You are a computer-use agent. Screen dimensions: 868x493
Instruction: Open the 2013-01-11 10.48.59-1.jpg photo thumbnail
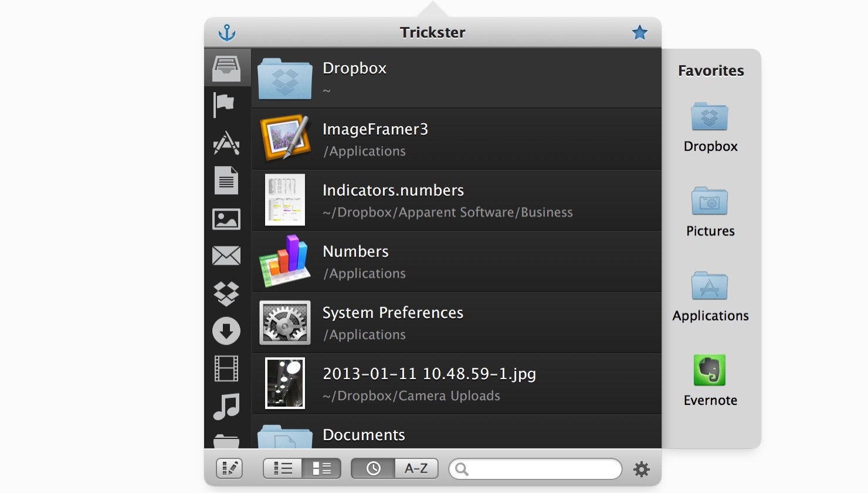click(x=285, y=383)
